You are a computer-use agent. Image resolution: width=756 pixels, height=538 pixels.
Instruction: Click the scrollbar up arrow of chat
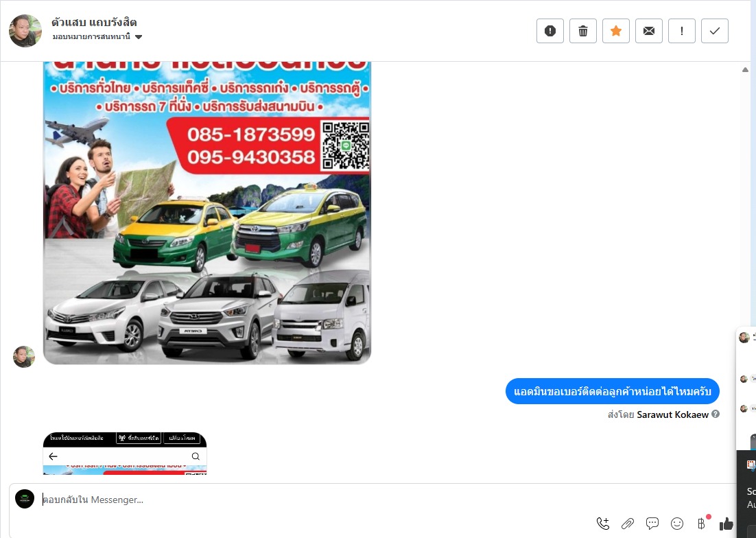(x=745, y=70)
